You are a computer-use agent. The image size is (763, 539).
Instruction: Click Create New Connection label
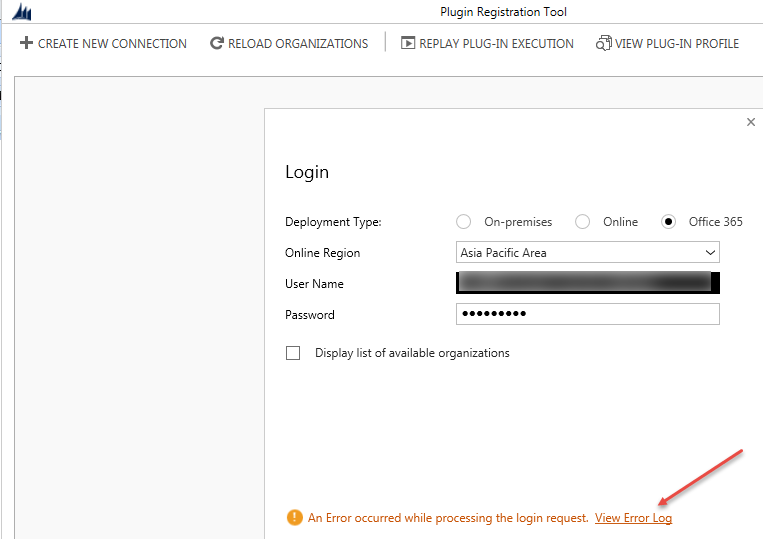point(112,44)
